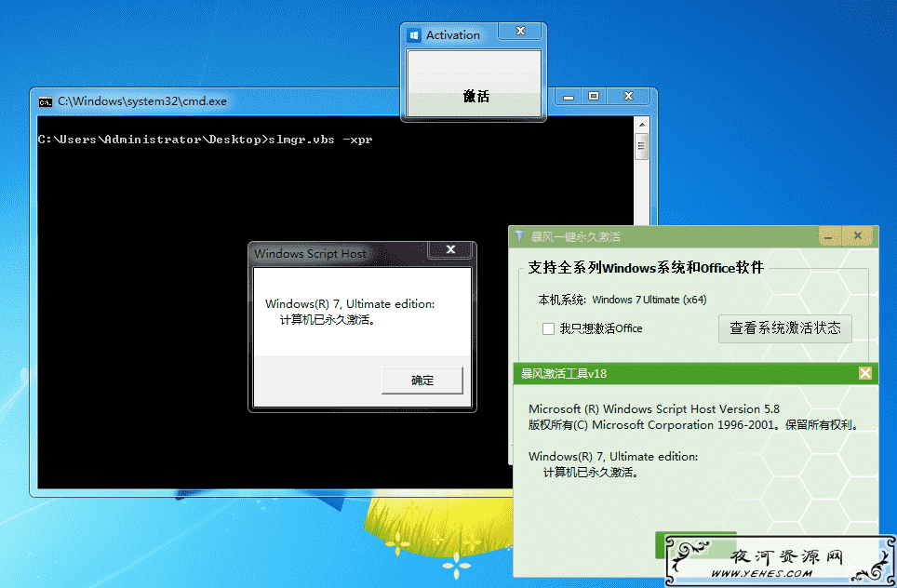Click the heading "支持全系列Windows系统和Office软件"
The height and width of the screenshot is (588, 897).
(646, 268)
